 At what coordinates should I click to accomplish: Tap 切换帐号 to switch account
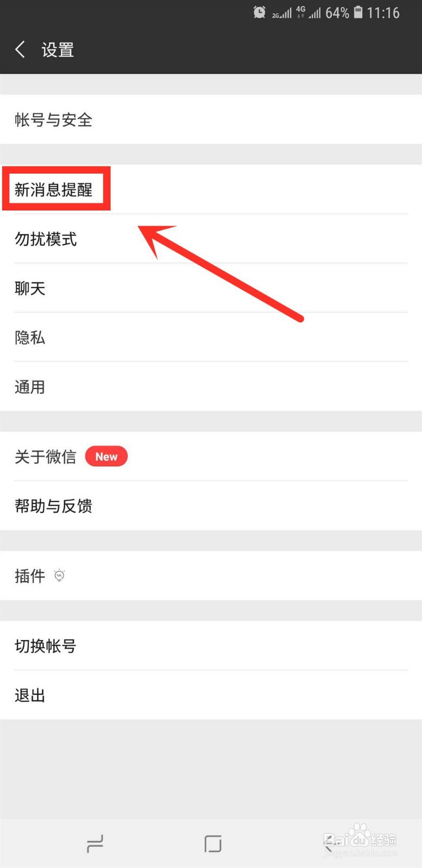click(211, 646)
